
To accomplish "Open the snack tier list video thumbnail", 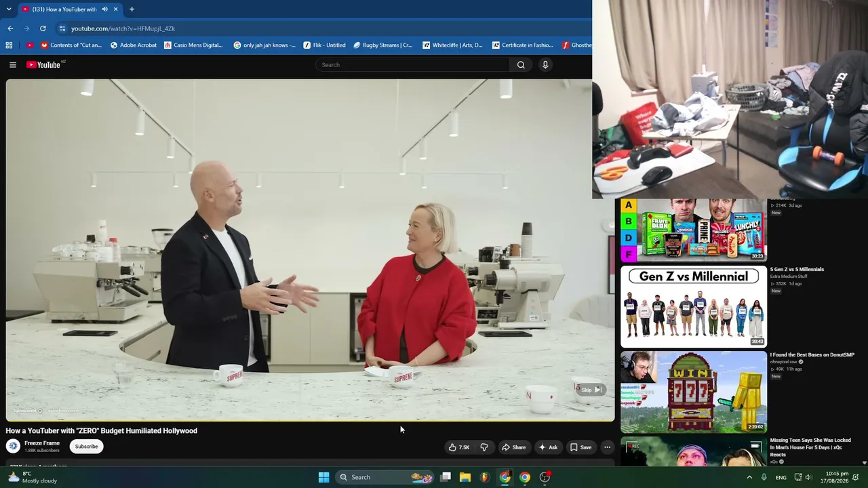I will 694,230.
